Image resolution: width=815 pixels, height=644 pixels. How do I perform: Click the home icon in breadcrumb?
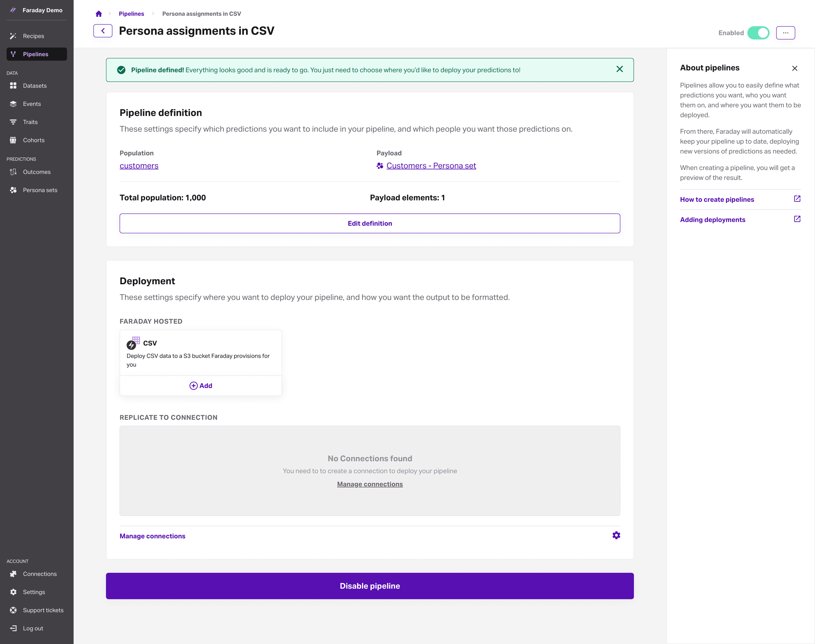(x=99, y=14)
